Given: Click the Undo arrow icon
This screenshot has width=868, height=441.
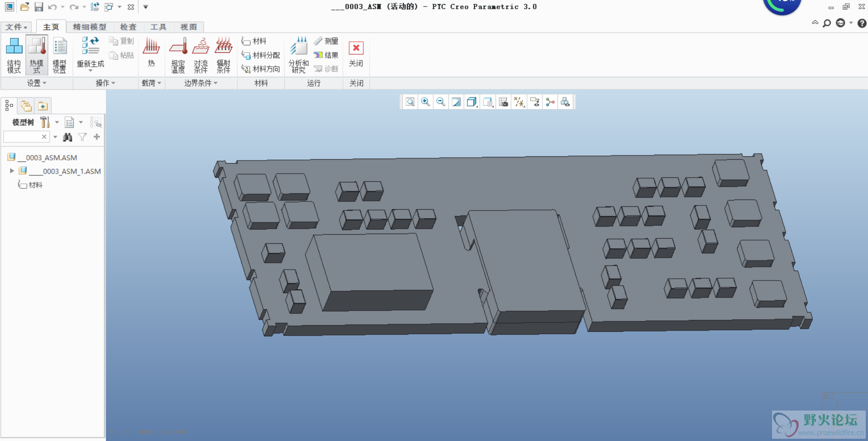Looking at the screenshot, I should (52, 7).
